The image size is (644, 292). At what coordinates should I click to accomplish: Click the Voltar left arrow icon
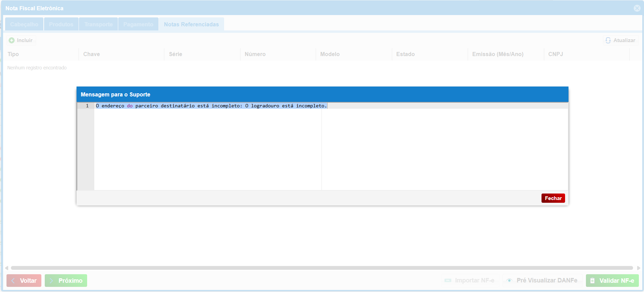pyautogui.click(x=13, y=281)
